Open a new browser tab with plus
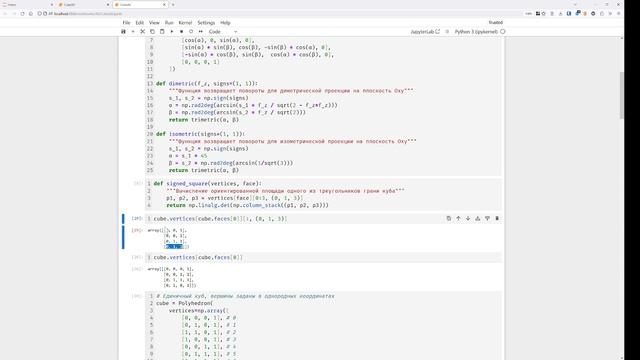The image size is (640, 360). pos(173,4)
